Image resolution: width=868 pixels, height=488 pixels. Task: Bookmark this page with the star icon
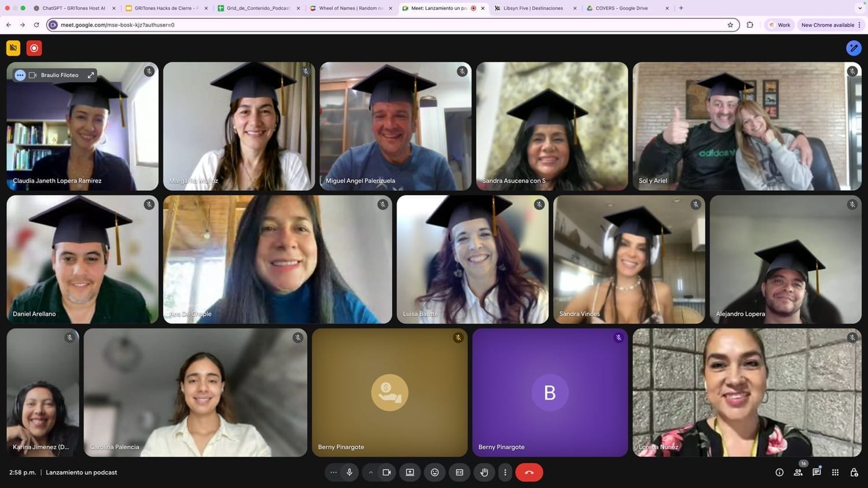(730, 25)
